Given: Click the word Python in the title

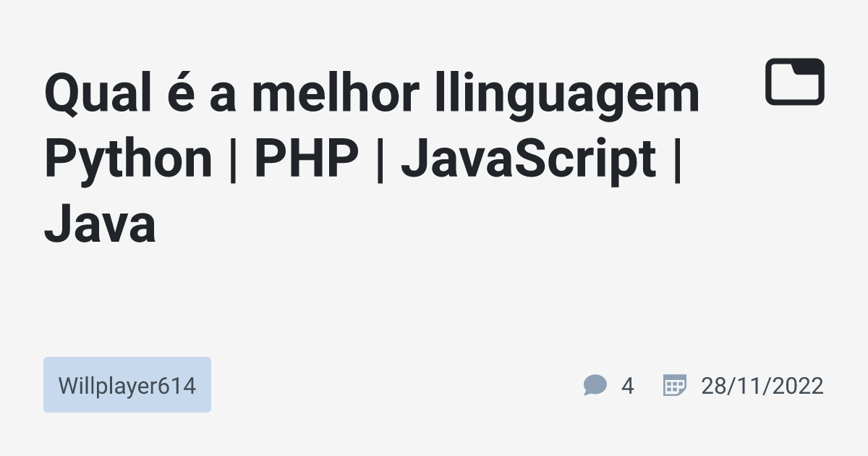Looking at the screenshot, I should 128,159.
